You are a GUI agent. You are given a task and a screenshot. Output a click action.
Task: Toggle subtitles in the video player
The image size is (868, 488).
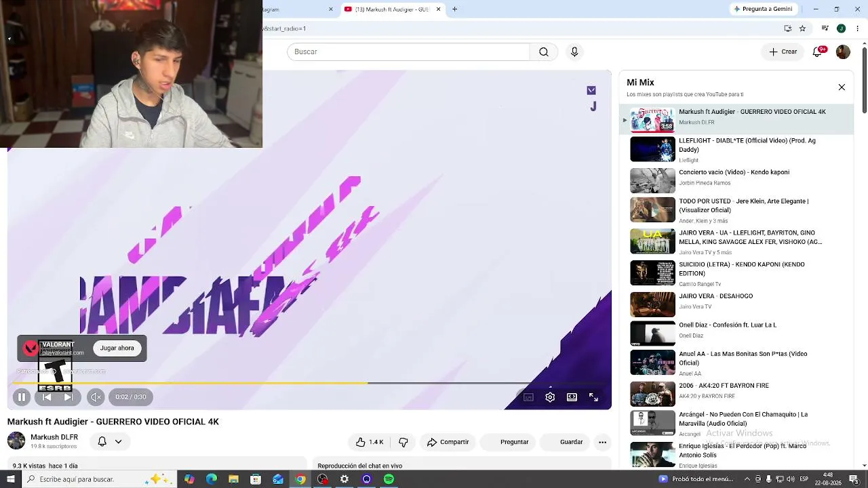coord(528,397)
